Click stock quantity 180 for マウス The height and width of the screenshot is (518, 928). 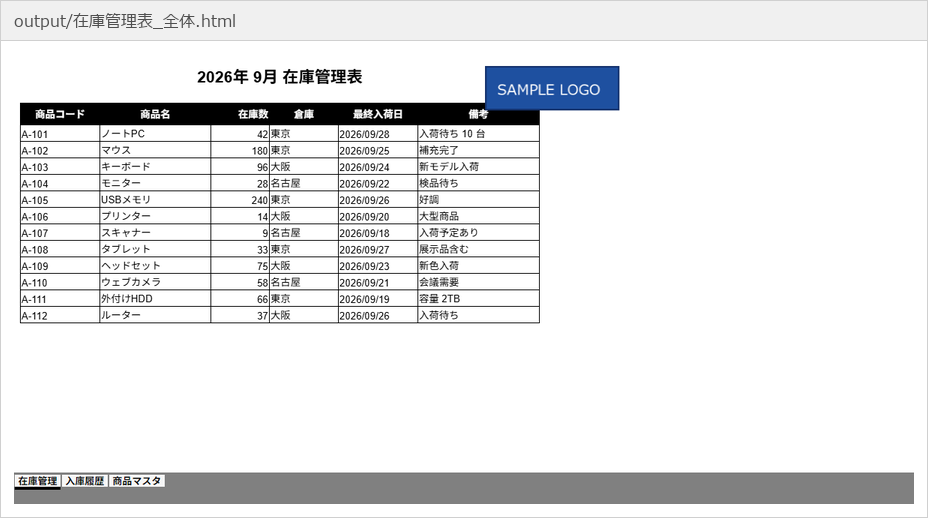tap(240, 150)
